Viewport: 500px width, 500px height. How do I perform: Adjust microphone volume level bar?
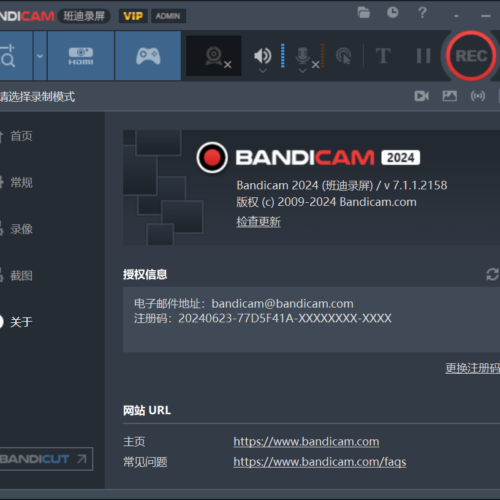pyautogui.click(x=322, y=56)
